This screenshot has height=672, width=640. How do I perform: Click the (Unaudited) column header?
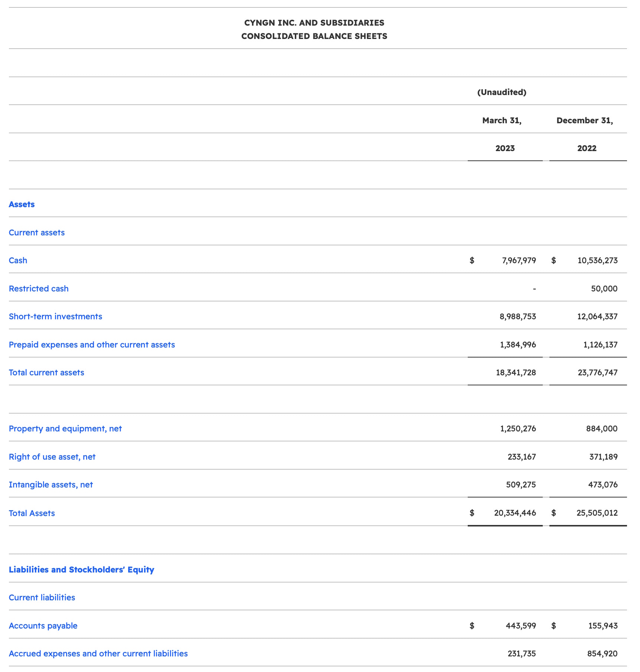click(x=502, y=92)
